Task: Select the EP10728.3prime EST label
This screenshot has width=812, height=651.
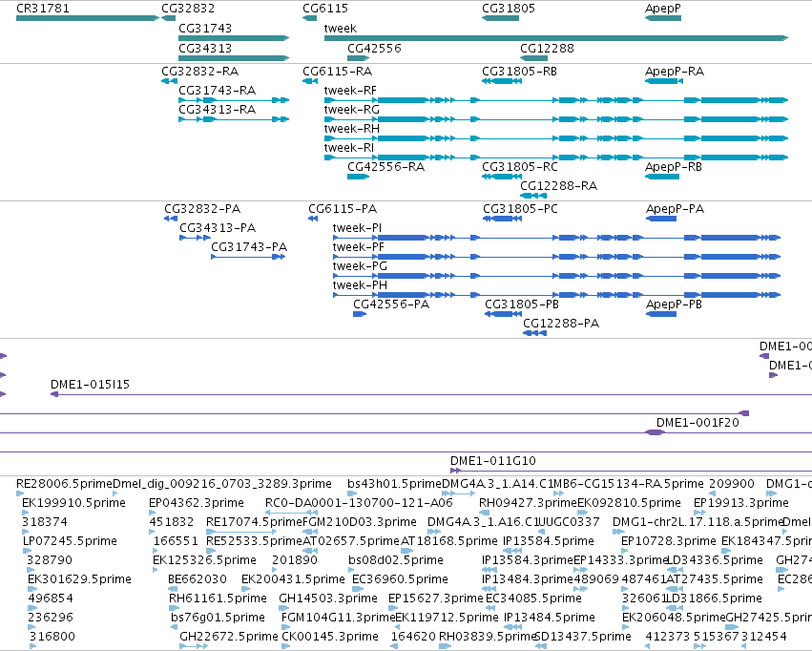Action: (669, 541)
